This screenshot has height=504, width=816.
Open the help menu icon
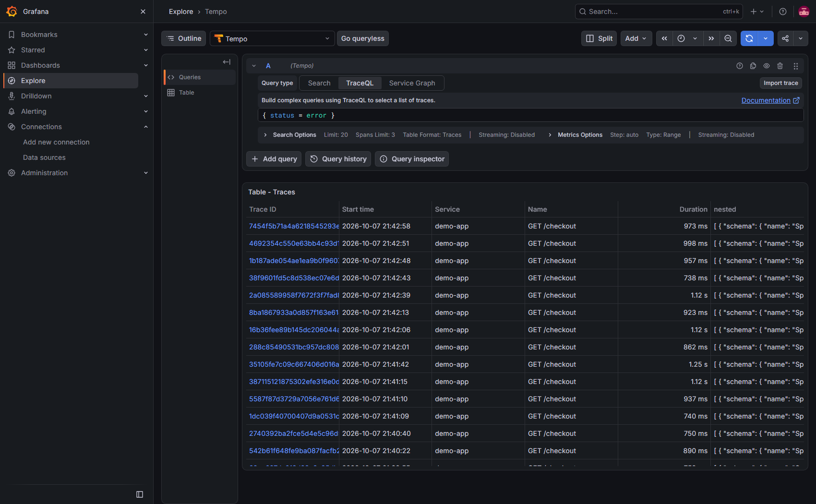[x=783, y=12]
